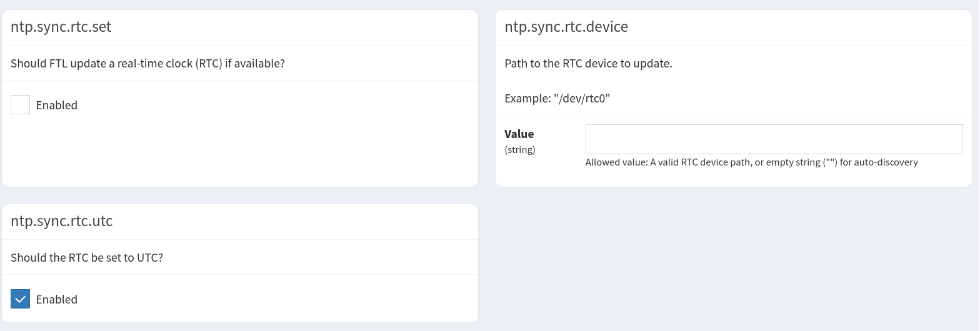Click the Enabled label under ntp.sync.rtc.set

coord(56,105)
